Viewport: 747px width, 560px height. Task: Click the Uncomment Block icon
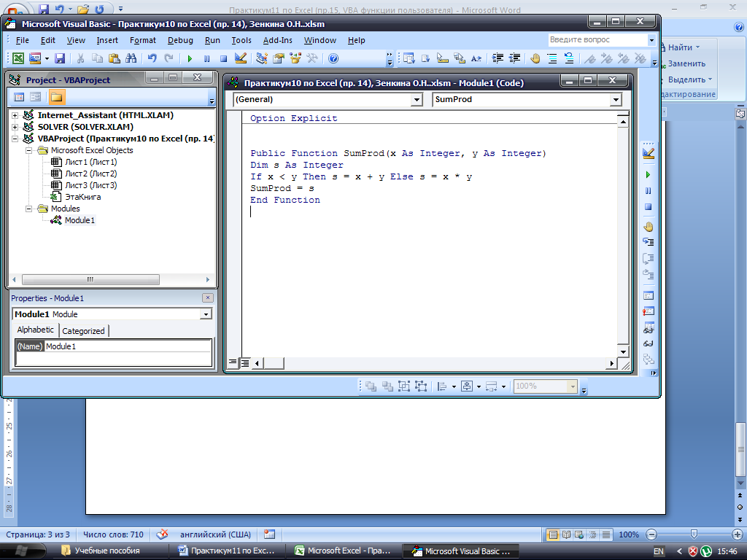coord(569,58)
